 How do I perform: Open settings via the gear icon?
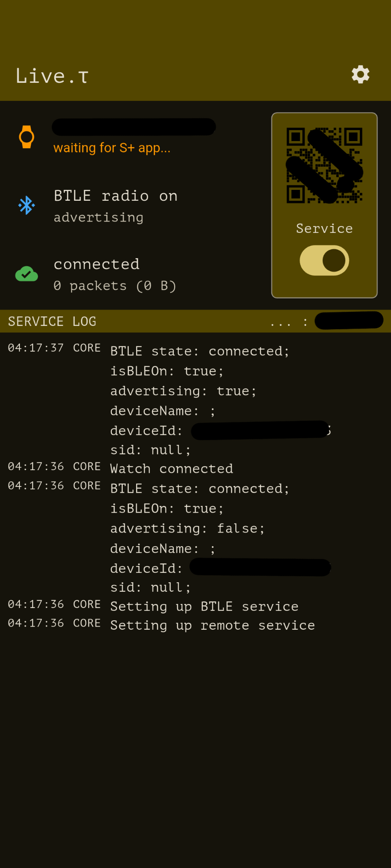pos(361,75)
